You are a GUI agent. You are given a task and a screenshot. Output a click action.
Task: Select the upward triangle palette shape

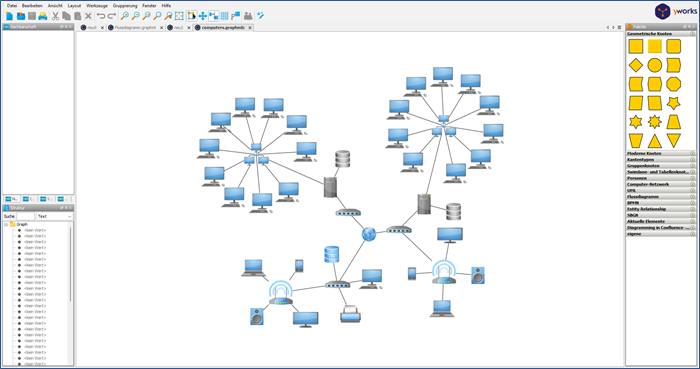coord(654,141)
